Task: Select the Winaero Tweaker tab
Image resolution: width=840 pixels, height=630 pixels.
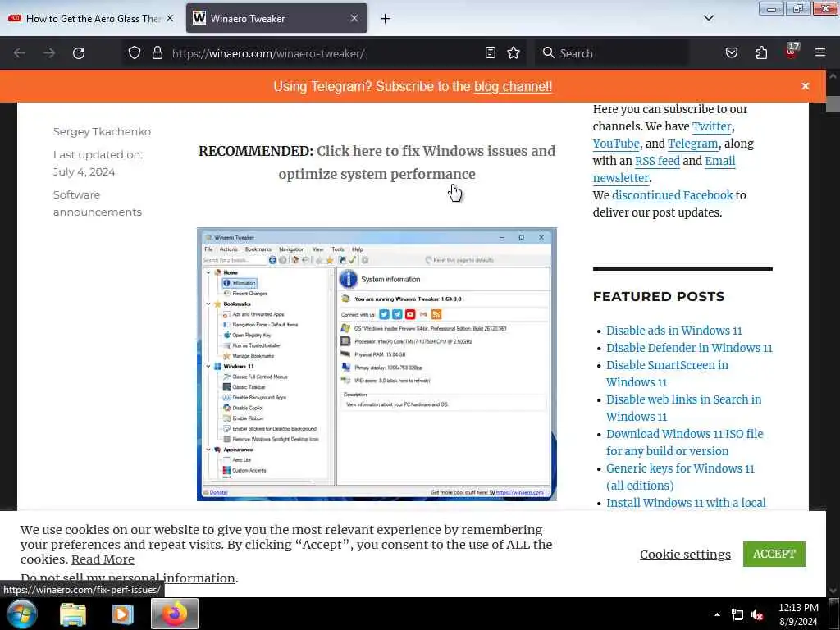Action: (276, 19)
